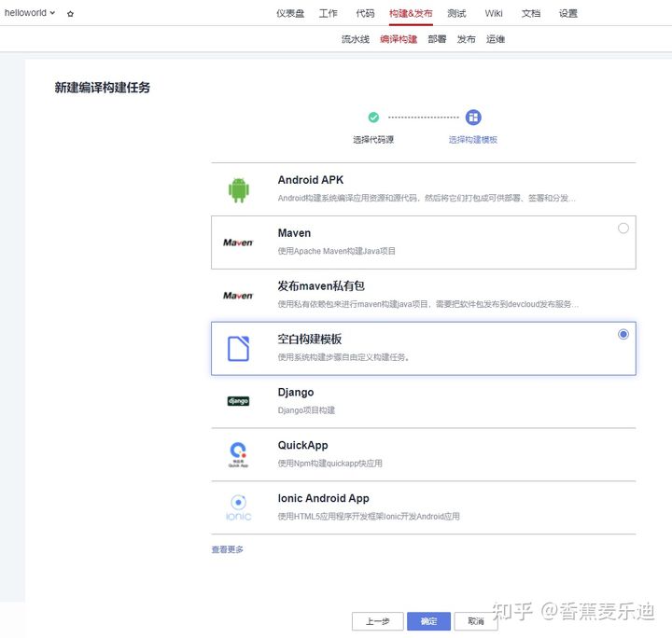Click the blue template step icon

473,118
